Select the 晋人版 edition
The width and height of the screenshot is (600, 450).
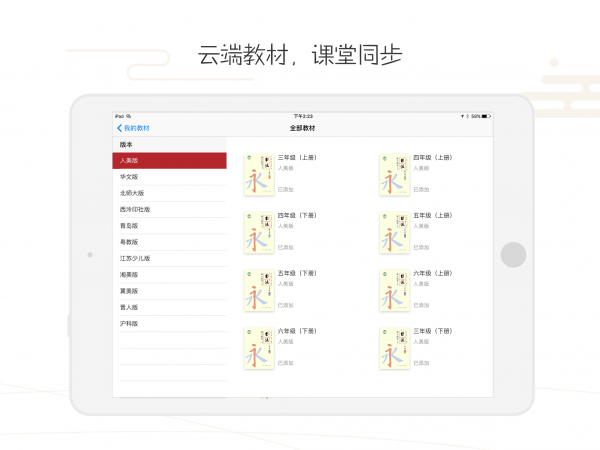click(x=170, y=307)
